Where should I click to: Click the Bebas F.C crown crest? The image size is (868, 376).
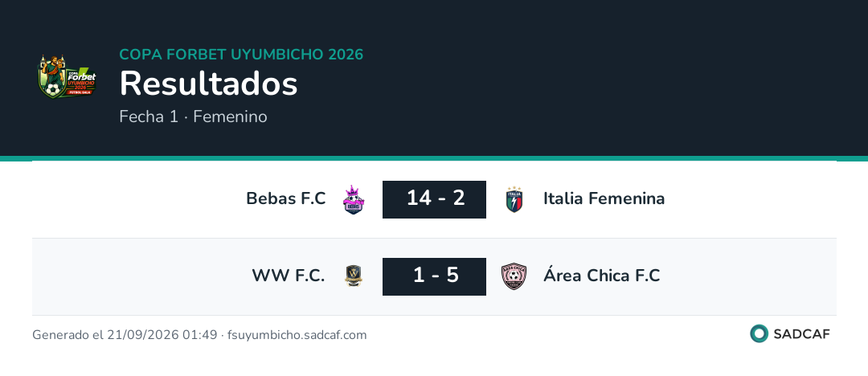click(x=354, y=199)
